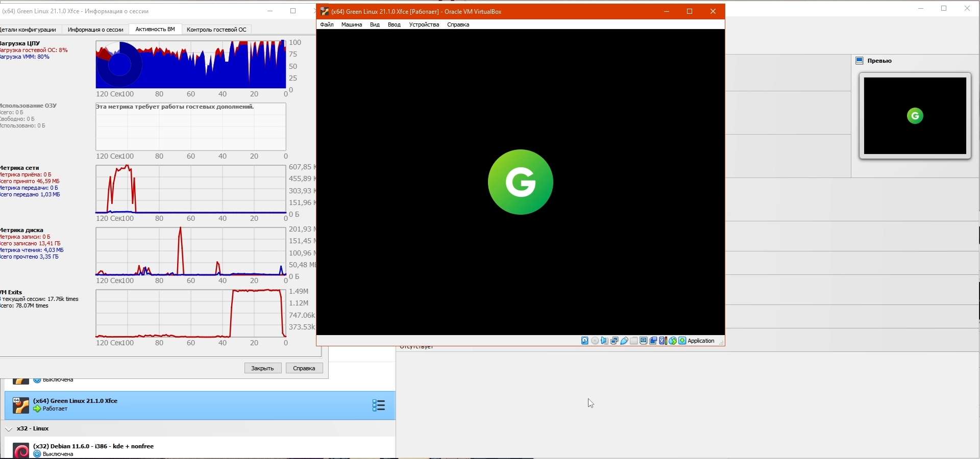The image size is (980, 459).
Task: Open the Устройства menu
Action: [x=424, y=24]
